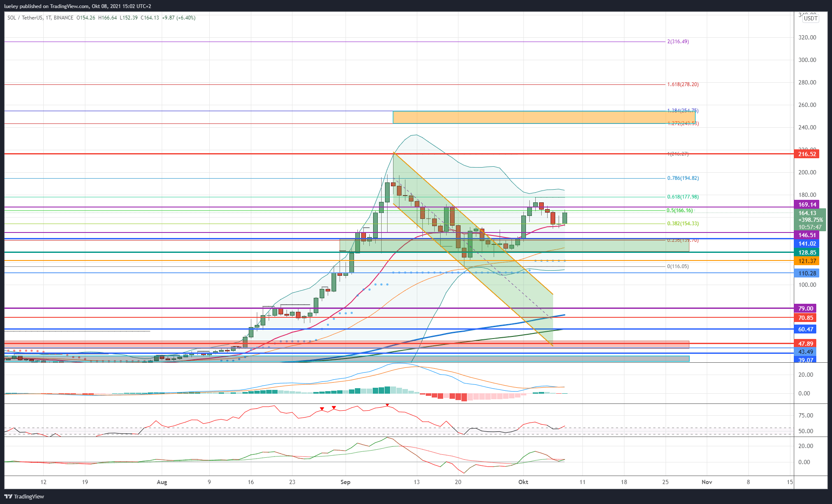Viewport: 832px width, 504px height.
Task: Click the 100.00 price axis tick
Action: point(807,285)
